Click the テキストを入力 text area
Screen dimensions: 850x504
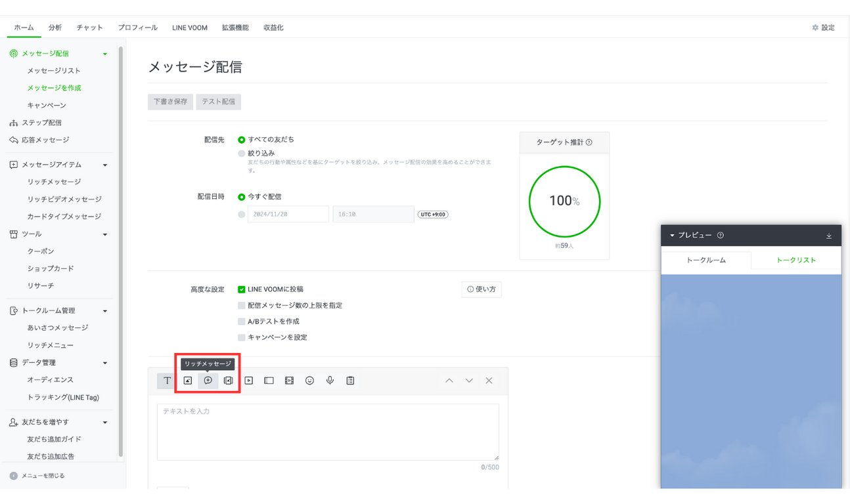pyautogui.click(x=328, y=432)
